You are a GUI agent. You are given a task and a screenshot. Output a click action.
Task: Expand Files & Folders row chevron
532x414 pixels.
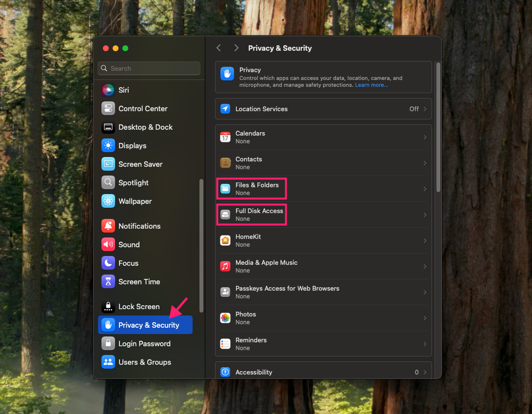(x=425, y=189)
